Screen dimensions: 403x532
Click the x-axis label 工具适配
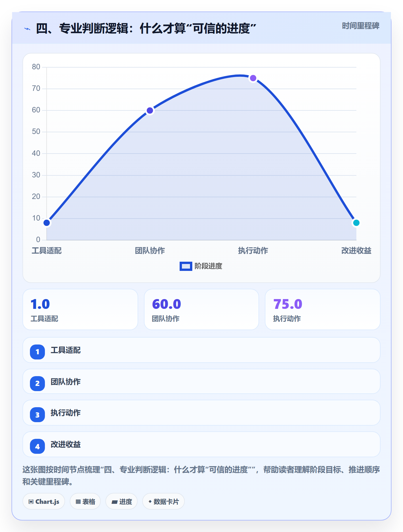47,251
